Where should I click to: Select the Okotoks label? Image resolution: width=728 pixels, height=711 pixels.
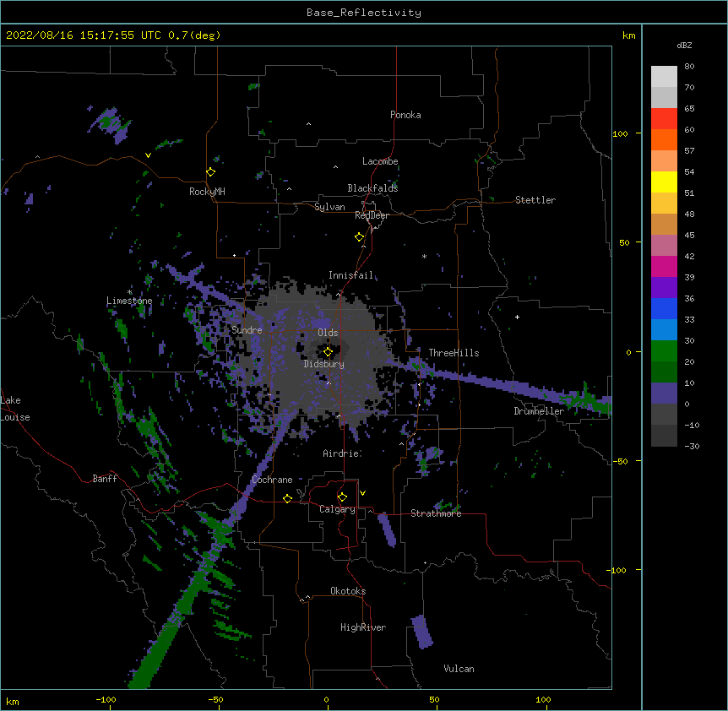click(348, 591)
